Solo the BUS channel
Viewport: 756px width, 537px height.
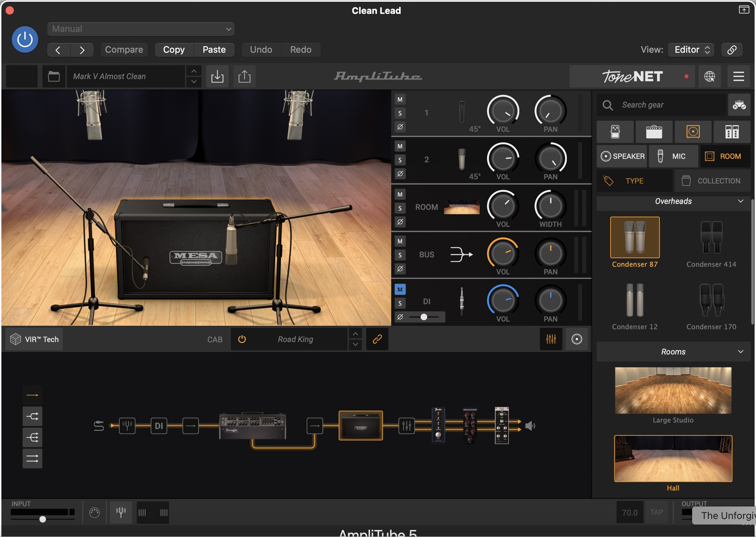coord(400,255)
